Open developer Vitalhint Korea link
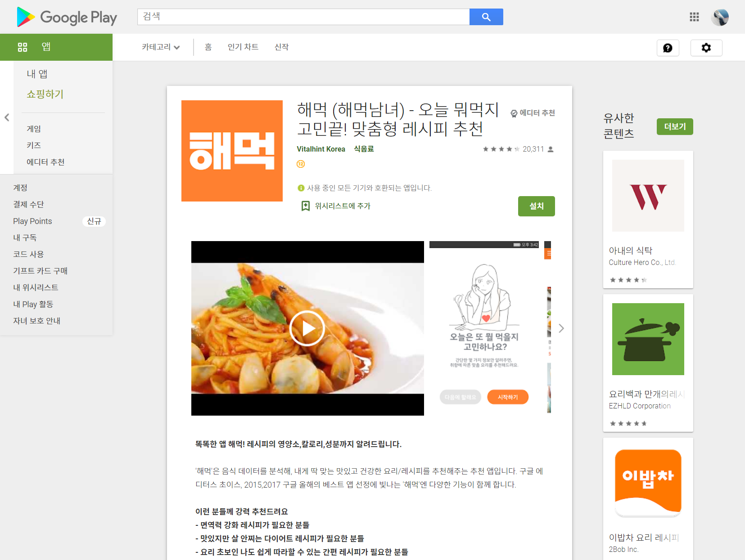Image resolution: width=745 pixels, height=560 pixels. pos(321,149)
